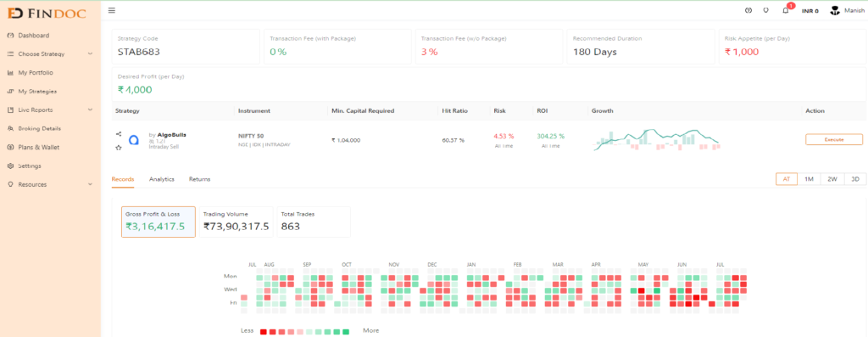Click the Manish profile avatar icon
Screen dimensions: 868x337
(835, 10)
